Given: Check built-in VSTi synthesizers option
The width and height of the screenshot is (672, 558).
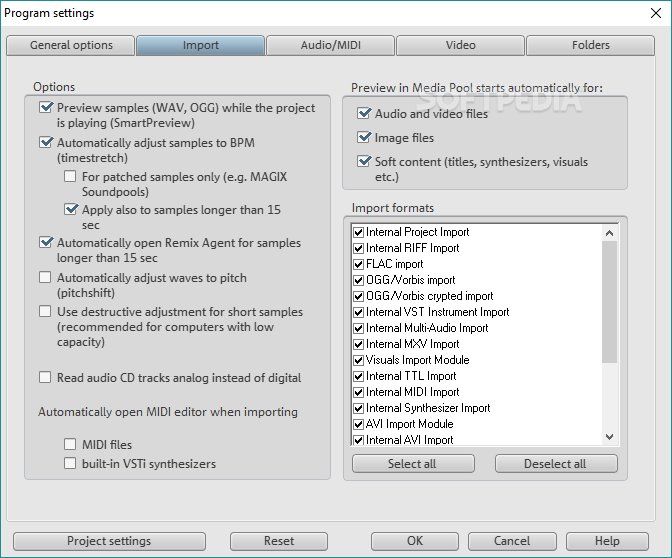Looking at the screenshot, I should [x=70, y=463].
